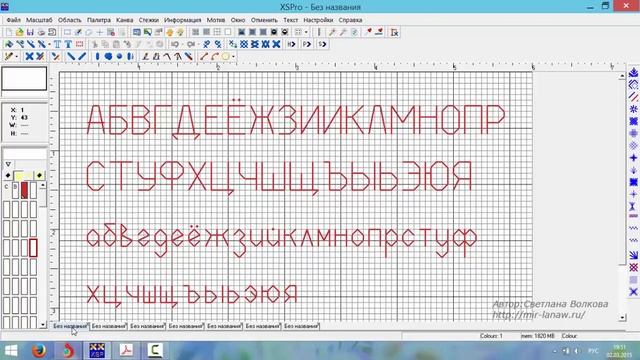
Task: Click the palette scroll down arrow
Action: pyautogui.click(x=43, y=325)
